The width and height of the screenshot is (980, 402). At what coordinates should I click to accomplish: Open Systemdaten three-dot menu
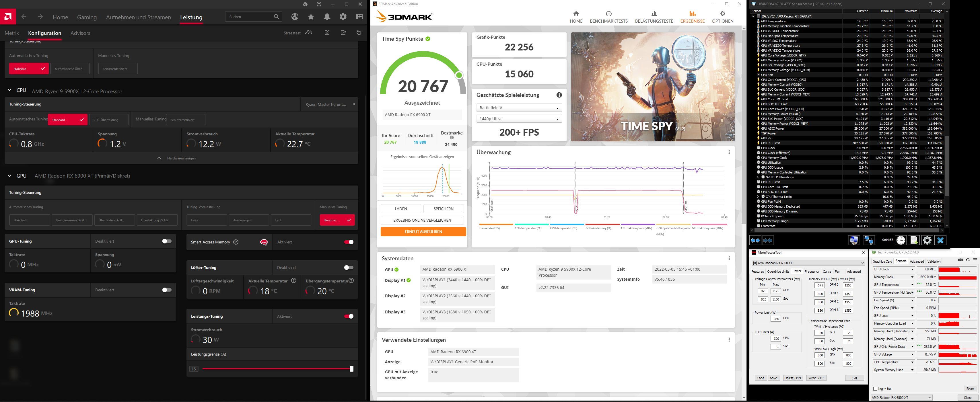729,258
